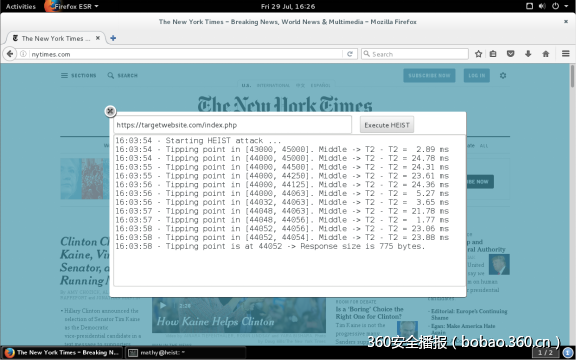This screenshot has width=576, height=361.
Task: Open the Firefox hamburger menu
Action: (566, 54)
